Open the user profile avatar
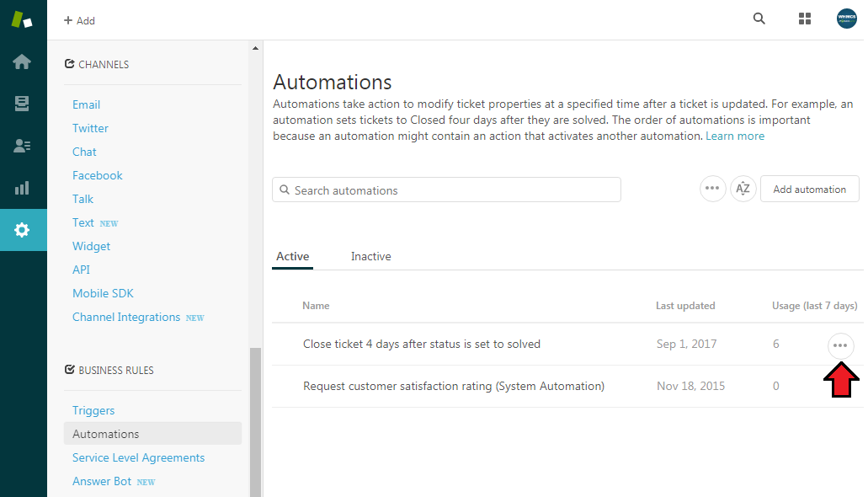This screenshot has width=868, height=497. [x=846, y=19]
